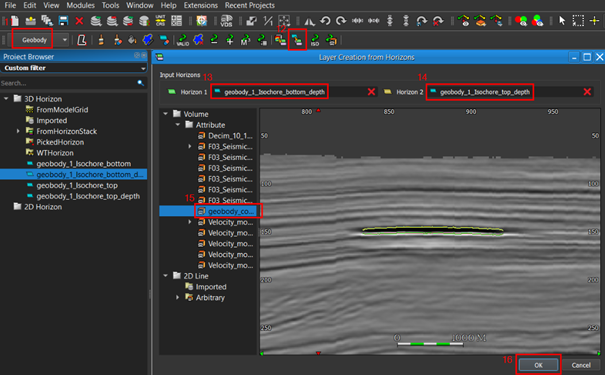Collapse the 2D Line node
This screenshot has height=375, width=605.
[166, 276]
